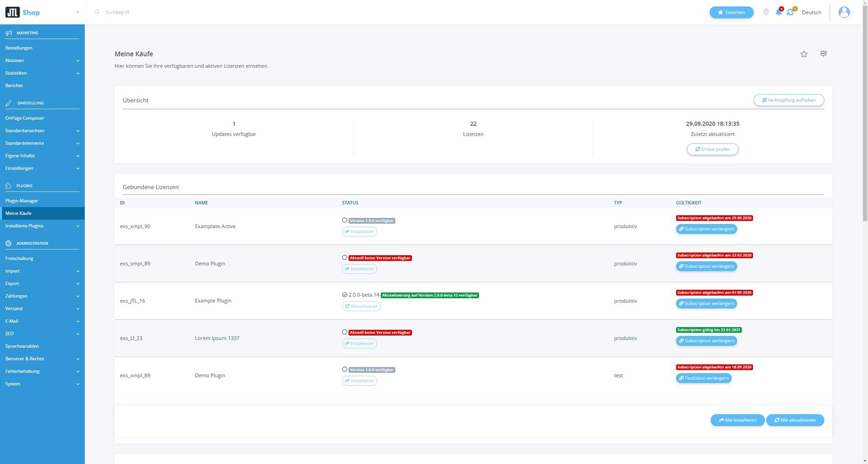Expand the Statistiken menu
This screenshot has width=868, height=464.
tap(42, 73)
